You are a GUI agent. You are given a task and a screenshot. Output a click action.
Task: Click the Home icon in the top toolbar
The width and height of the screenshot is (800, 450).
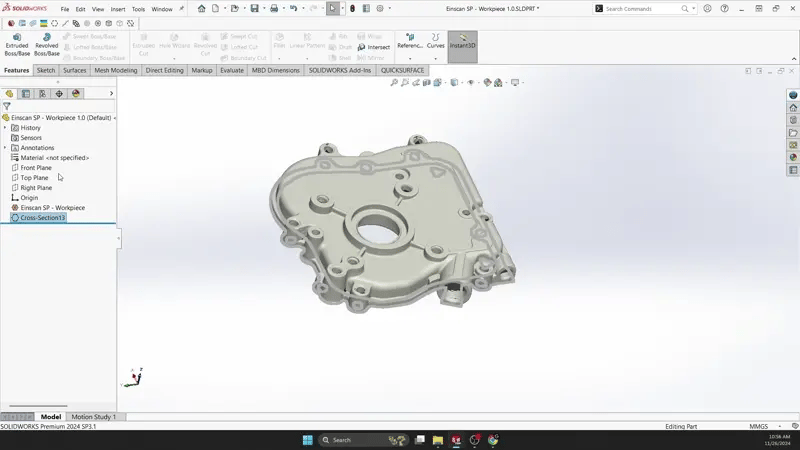[x=201, y=8]
